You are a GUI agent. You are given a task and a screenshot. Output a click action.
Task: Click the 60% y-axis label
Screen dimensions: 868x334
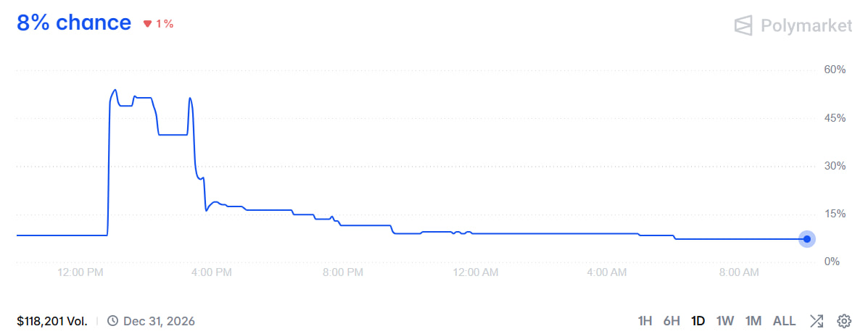[x=835, y=70]
